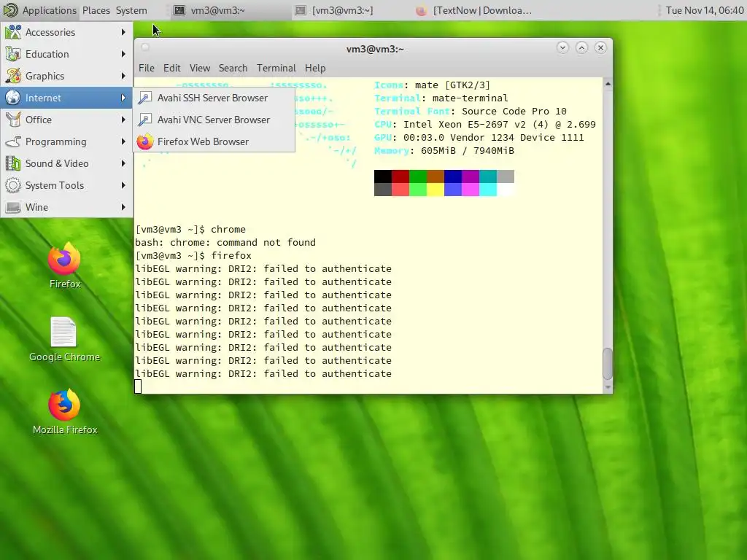Open the terminal Edit menu
Screen dimensions: 747x560
[171, 68]
